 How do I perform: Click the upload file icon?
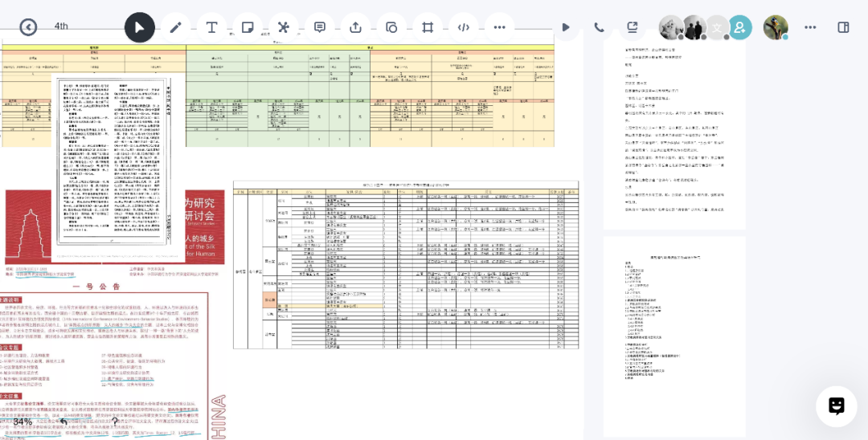(355, 27)
